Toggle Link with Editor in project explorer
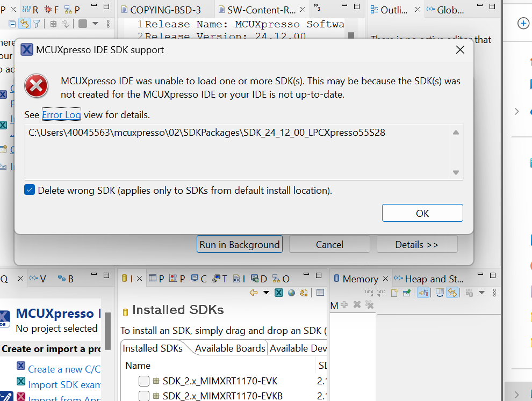532x401 pixels. pyautogui.click(x=24, y=24)
